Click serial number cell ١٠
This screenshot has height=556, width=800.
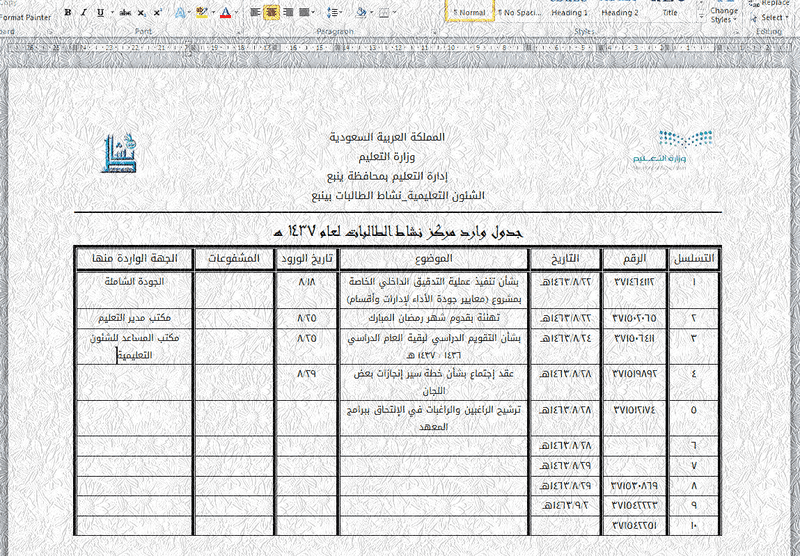click(x=693, y=525)
